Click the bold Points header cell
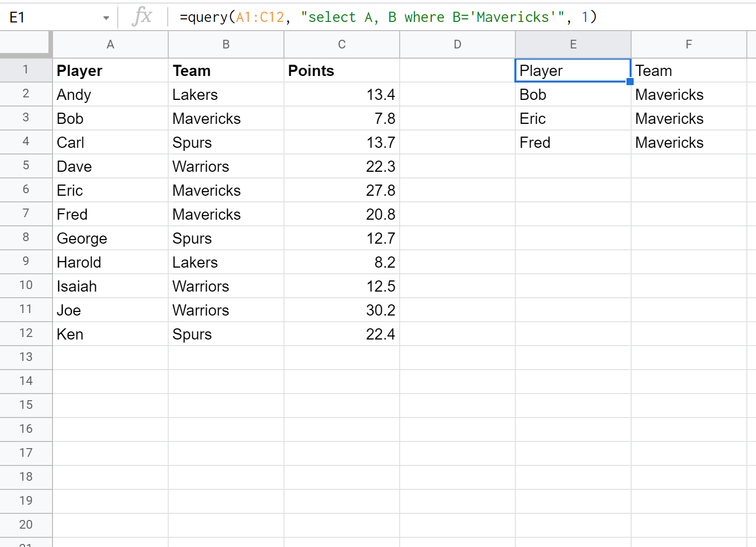This screenshot has width=756, height=547. point(342,71)
